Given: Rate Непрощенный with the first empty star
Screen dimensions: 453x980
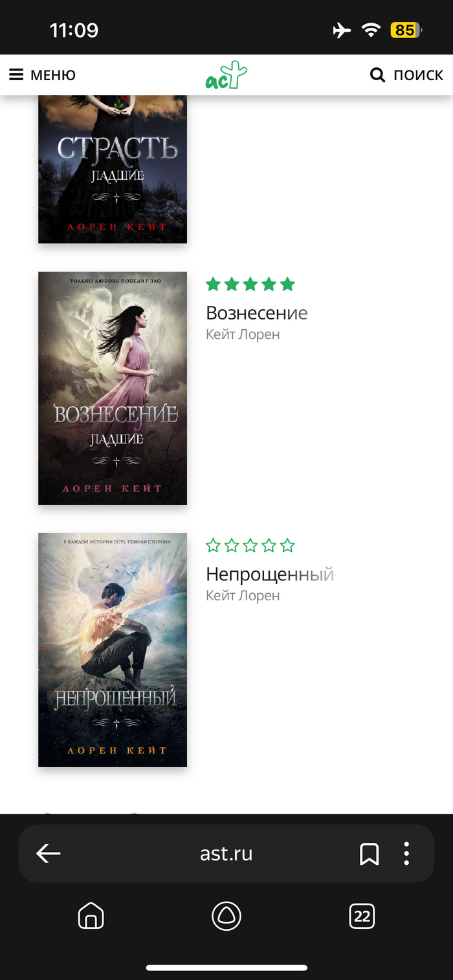Looking at the screenshot, I should 213,545.
